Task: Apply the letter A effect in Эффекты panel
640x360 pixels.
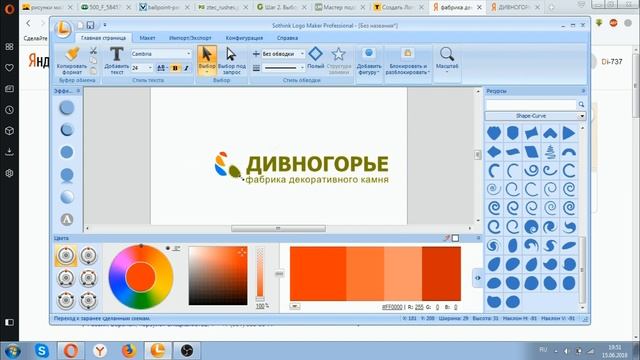Action: tap(67, 219)
